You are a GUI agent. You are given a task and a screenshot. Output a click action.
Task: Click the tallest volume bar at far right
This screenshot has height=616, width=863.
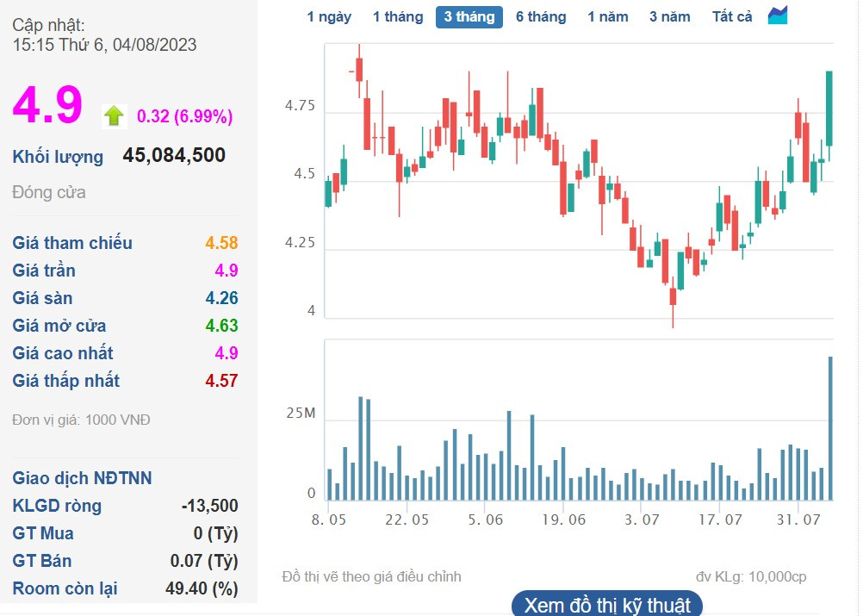[830, 428]
